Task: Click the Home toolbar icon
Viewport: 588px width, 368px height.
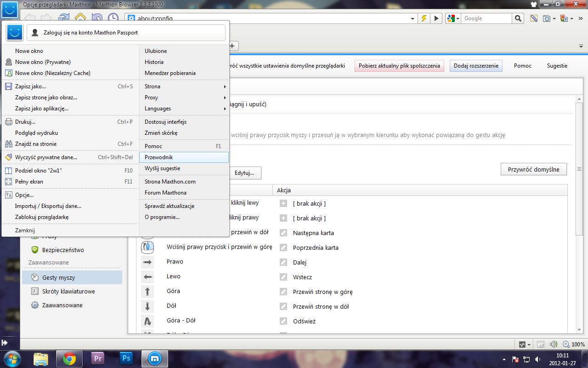Action: (x=80, y=18)
